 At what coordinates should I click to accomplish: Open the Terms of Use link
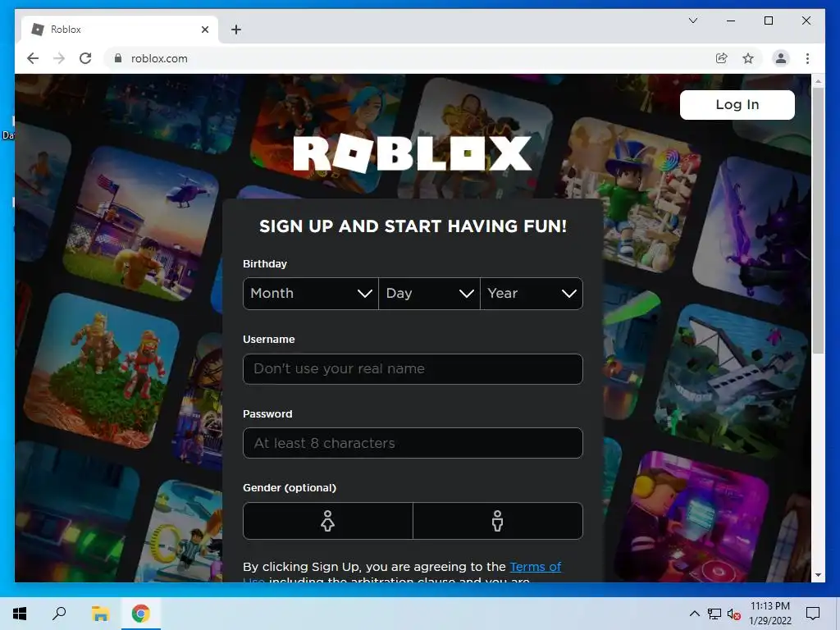(x=535, y=567)
